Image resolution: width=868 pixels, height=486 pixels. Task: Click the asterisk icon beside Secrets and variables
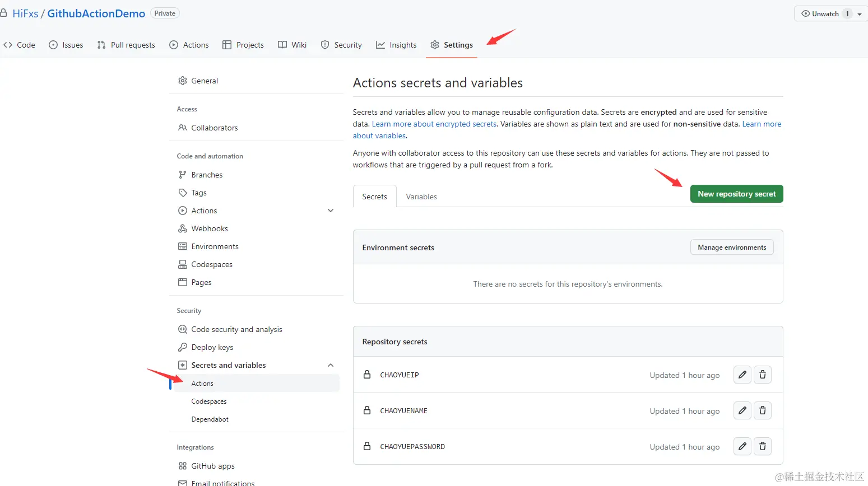pos(183,365)
